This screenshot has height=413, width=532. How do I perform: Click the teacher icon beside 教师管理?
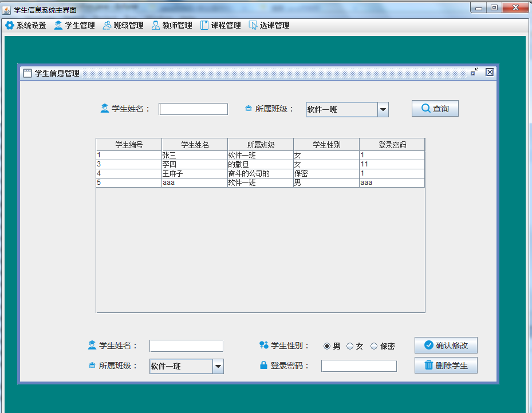(x=155, y=25)
